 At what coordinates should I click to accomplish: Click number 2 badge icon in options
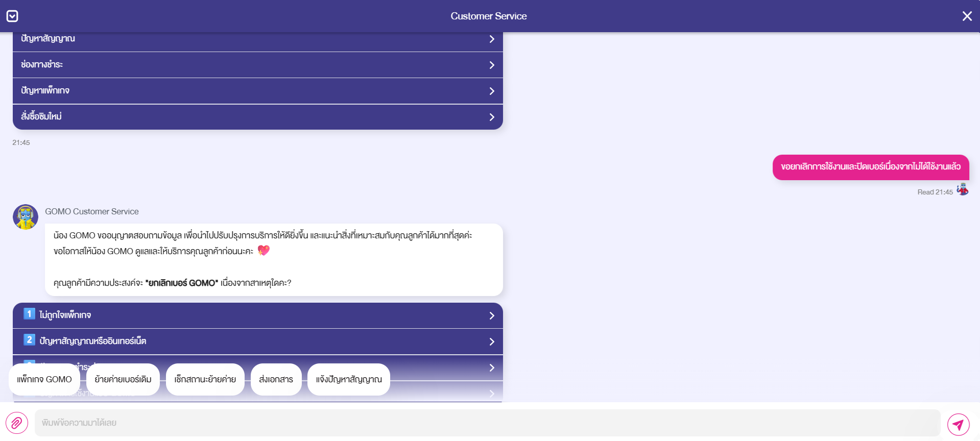tap(29, 340)
